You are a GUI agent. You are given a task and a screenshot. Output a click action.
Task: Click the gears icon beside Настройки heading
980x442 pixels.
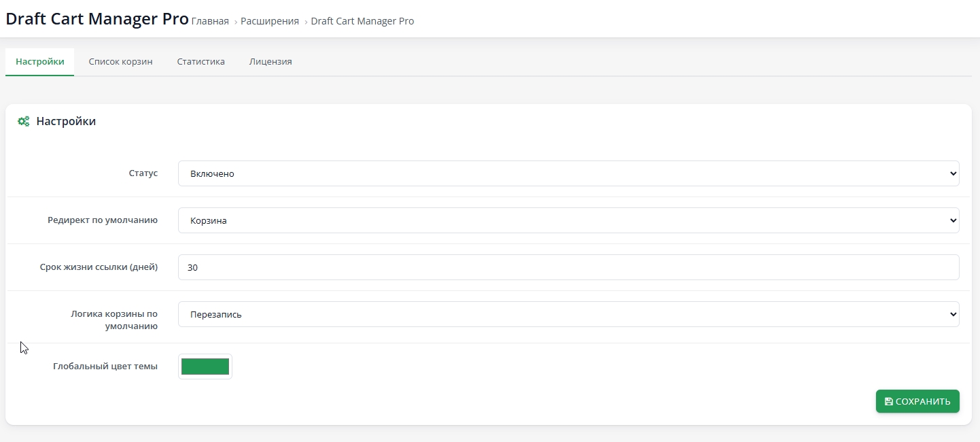tap(23, 122)
